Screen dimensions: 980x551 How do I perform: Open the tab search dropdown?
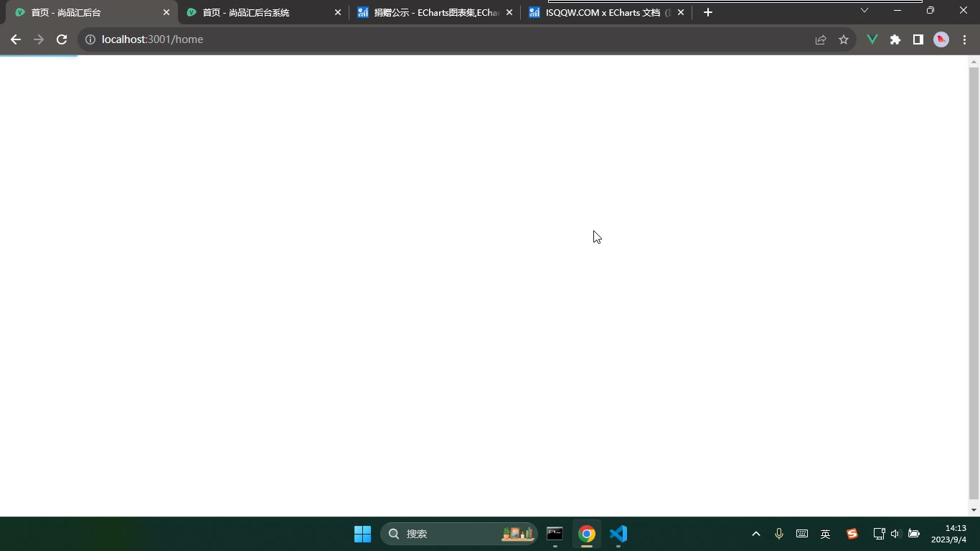[864, 11]
